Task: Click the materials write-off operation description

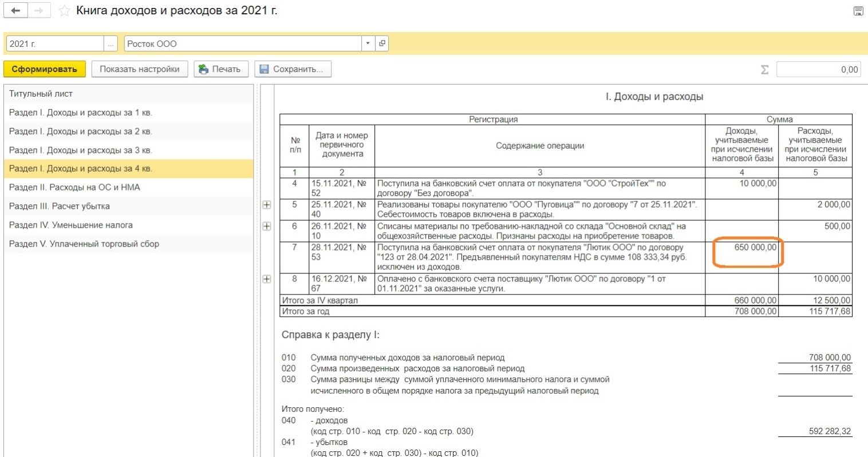Action: click(x=540, y=231)
